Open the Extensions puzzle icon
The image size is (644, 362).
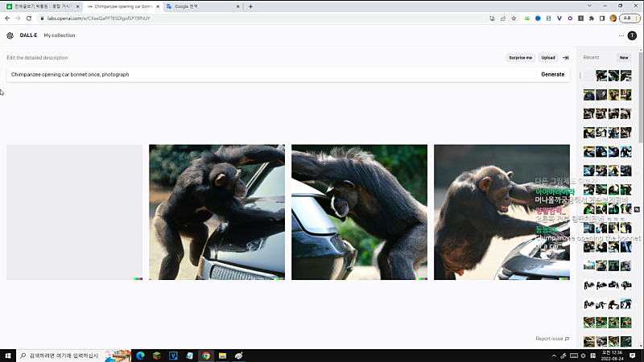point(592,19)
